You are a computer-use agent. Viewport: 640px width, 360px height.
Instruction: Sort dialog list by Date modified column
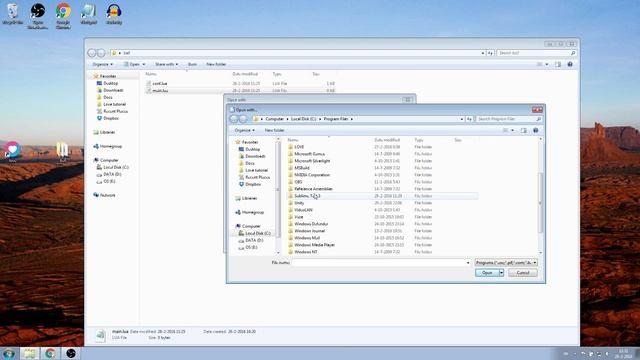tap(387, 140)
